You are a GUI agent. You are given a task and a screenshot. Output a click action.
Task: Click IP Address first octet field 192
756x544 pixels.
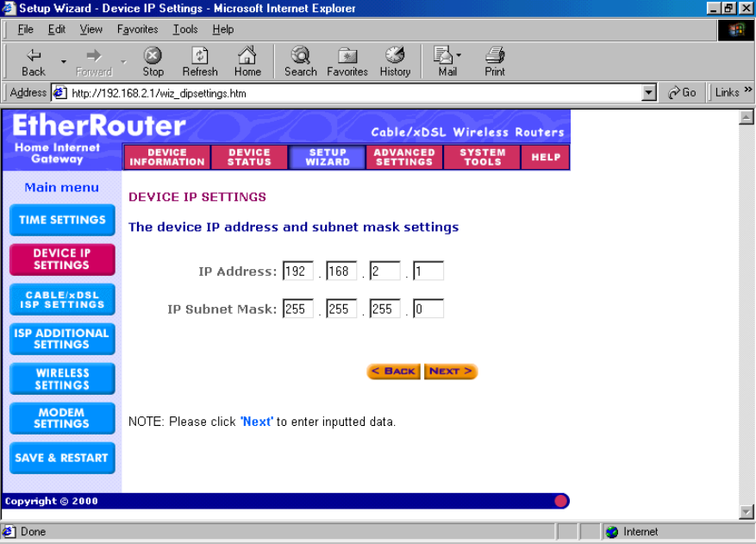click(298, 271)
